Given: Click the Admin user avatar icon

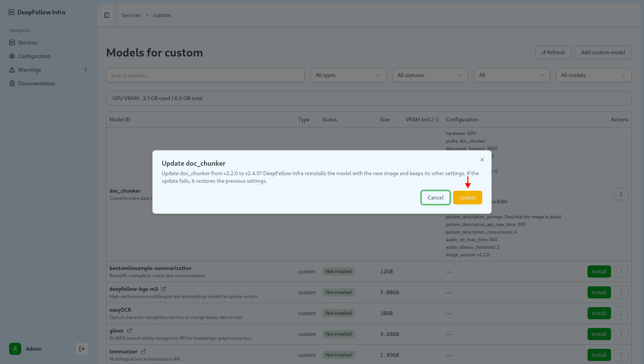Looking at the screenshot, I should click(15, 349).
